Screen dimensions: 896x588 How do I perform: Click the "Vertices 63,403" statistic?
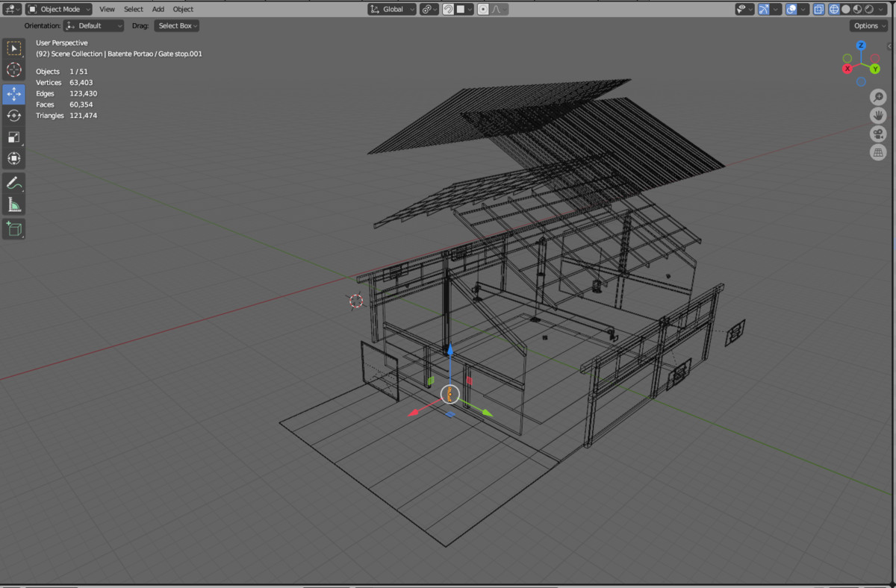coord(64,83)
